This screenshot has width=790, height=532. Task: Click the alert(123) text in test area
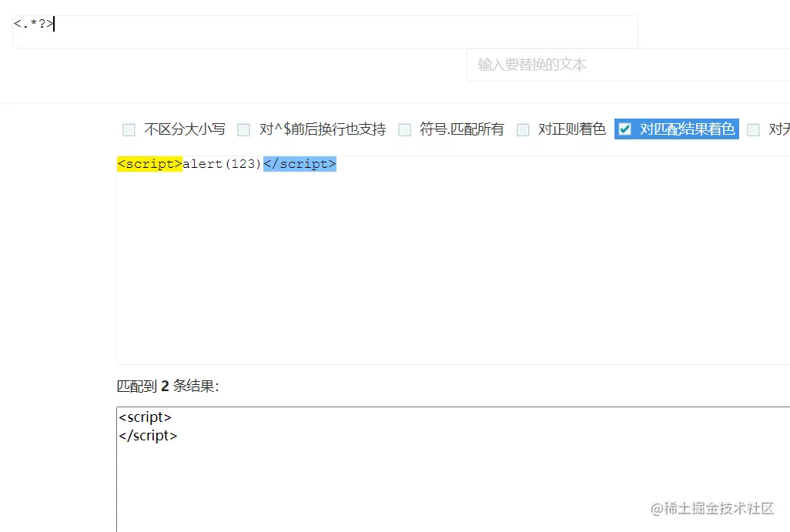click(223, 164)
